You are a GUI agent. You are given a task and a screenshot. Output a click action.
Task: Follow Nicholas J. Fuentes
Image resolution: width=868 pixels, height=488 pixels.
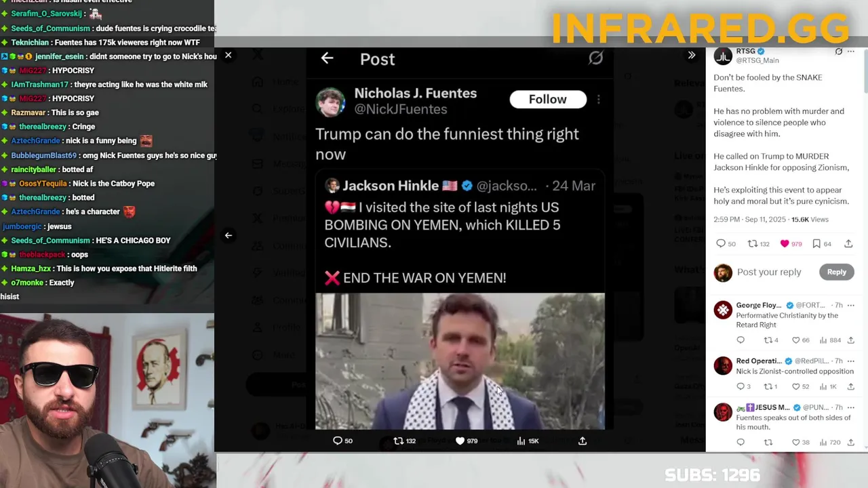pos(548,100)
